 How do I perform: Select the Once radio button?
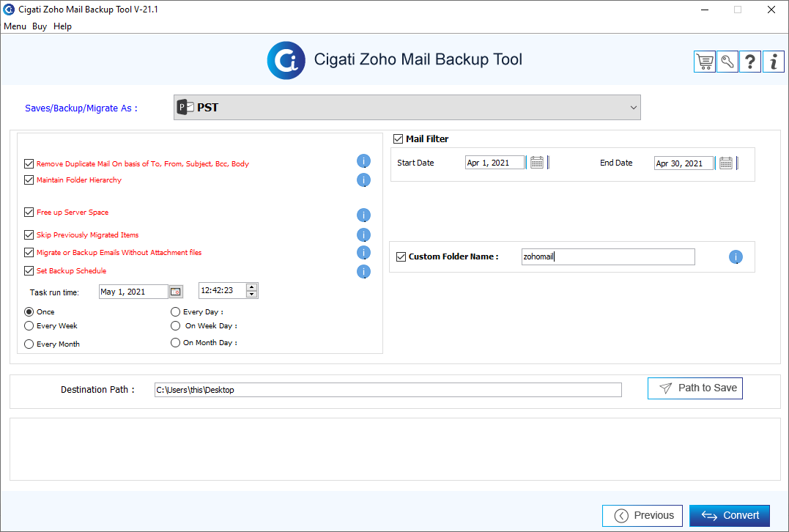[x=29, y=311]
